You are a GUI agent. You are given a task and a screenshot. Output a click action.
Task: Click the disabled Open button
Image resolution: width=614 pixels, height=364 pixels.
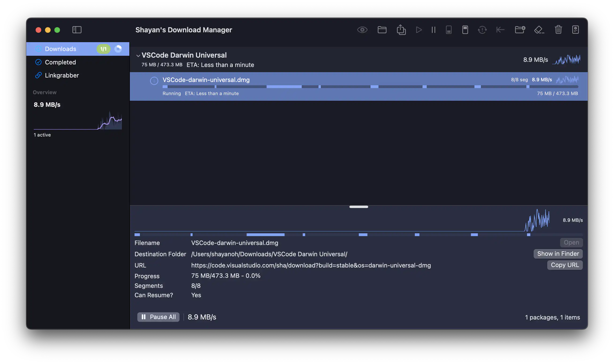pos(571,242)
